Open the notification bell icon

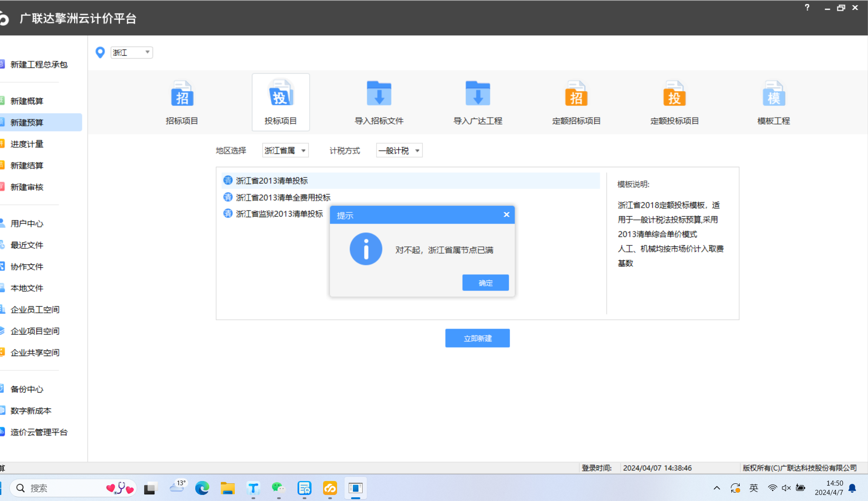click(852, 488)
